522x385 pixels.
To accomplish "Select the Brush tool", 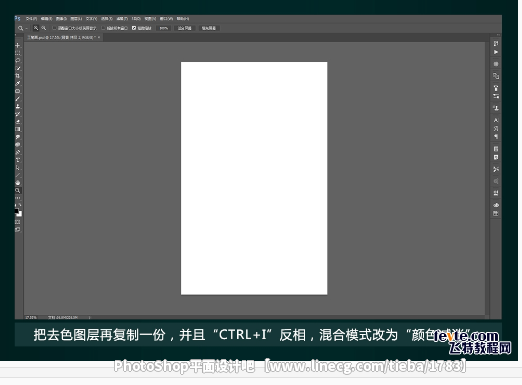I will (x=18, y=99).
